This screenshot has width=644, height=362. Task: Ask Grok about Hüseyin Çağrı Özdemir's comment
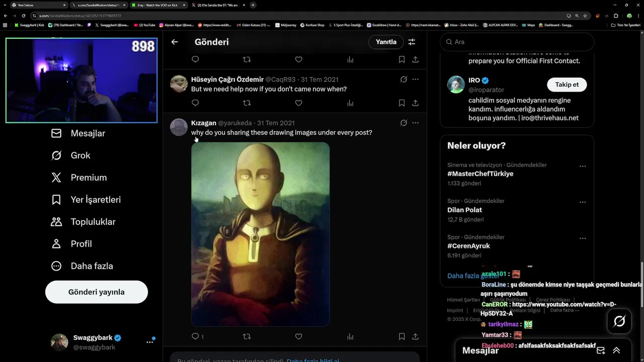[x=404, y=79]
